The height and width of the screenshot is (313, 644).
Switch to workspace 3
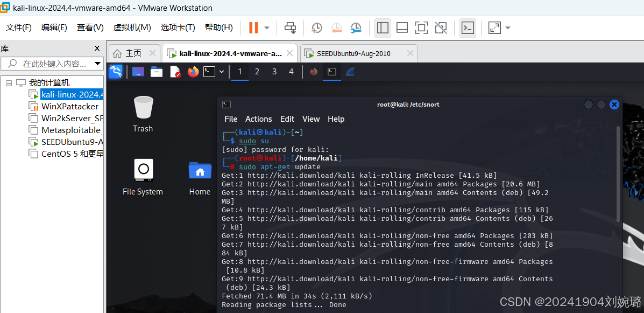pos(274,72)
